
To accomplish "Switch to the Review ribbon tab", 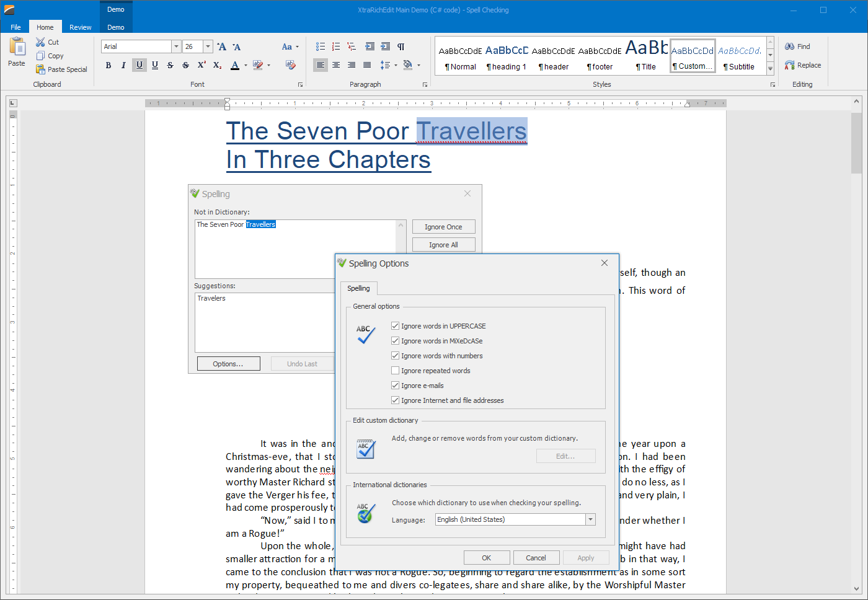I will pos(80,27).
